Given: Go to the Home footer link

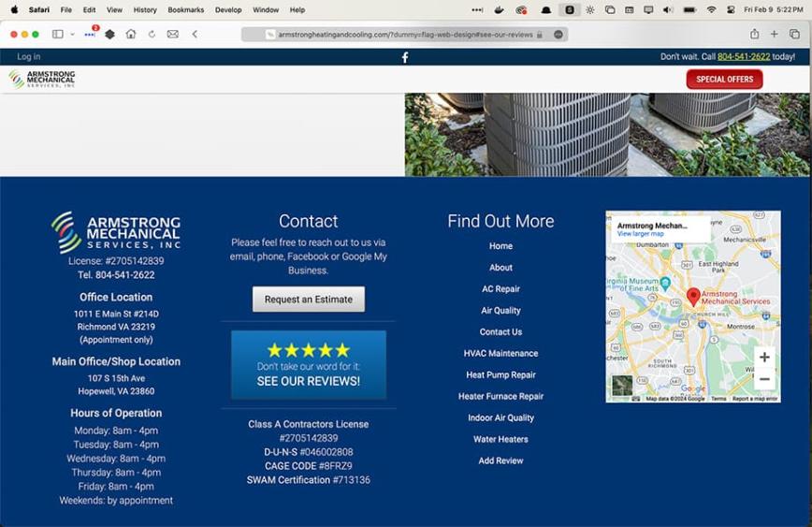Looking at the screenshot, I should click(500, 246).
